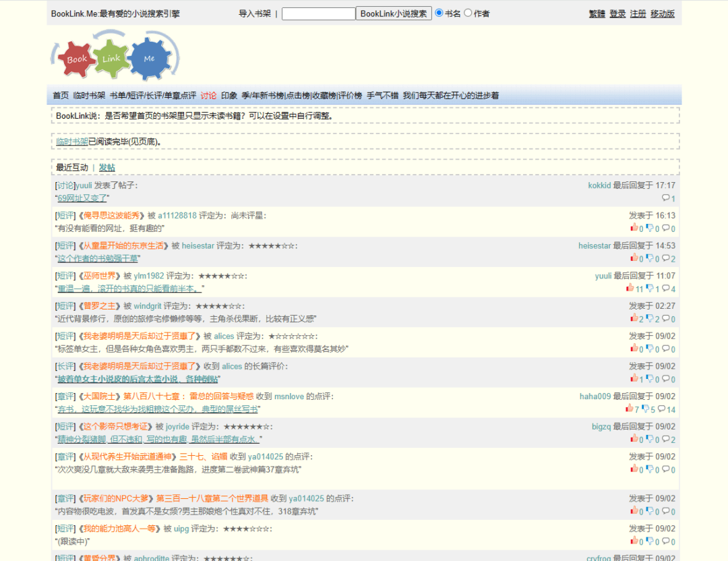Open 临时书架 in the navigation bar

pos(89,96)
